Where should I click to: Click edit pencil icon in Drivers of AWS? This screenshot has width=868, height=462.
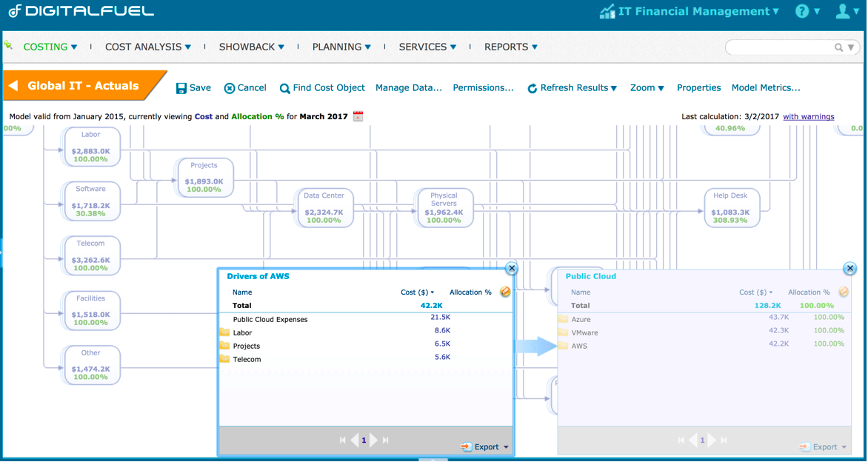tap(505, 292)
